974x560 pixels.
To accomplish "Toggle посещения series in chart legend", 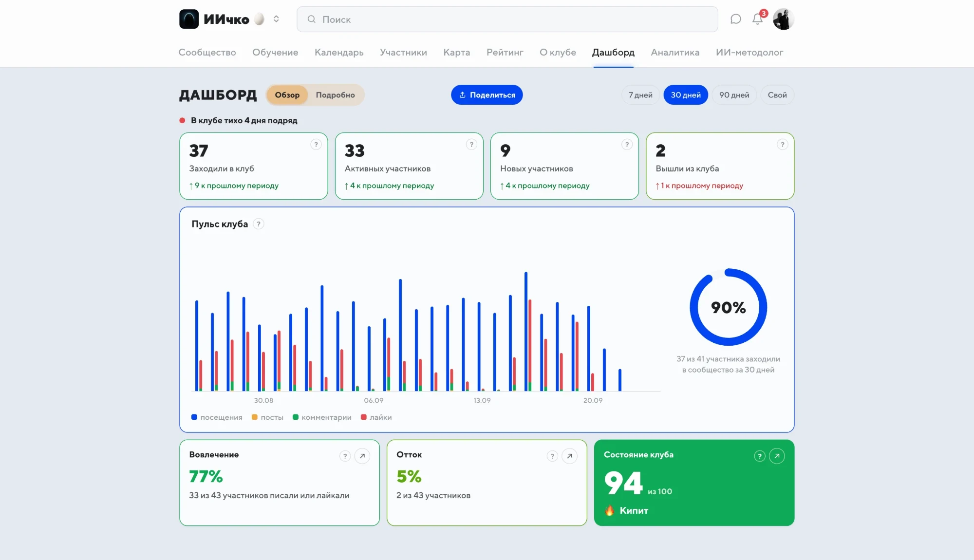I will 217,417.
